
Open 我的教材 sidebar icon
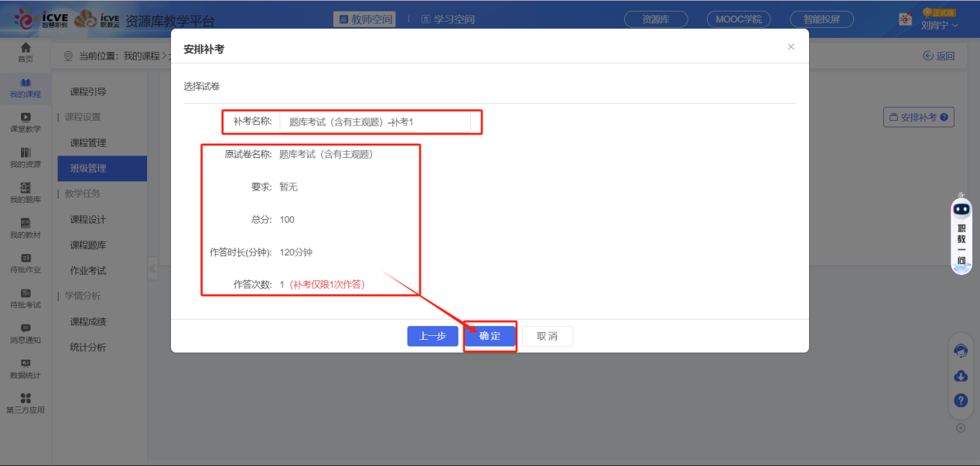pos(26,228)
